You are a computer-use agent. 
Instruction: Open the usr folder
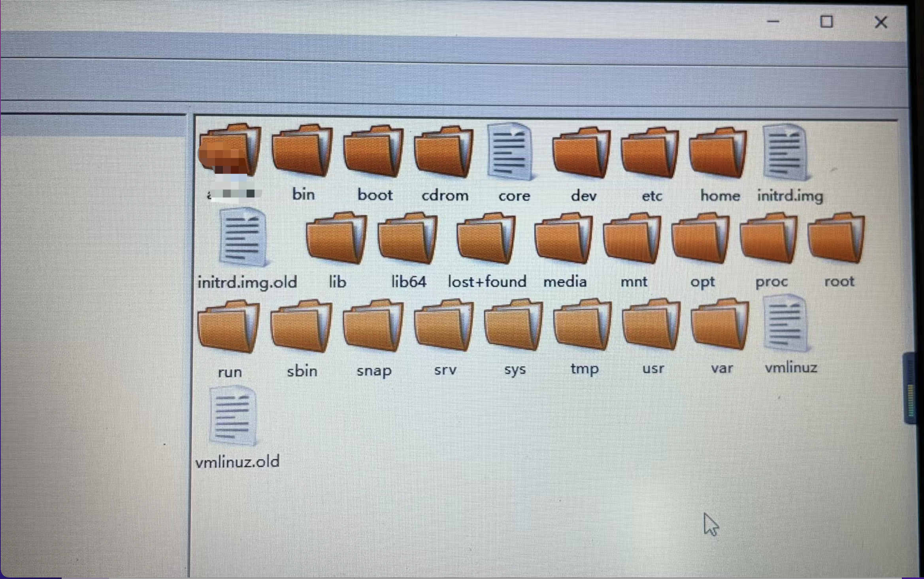[652, 325]
